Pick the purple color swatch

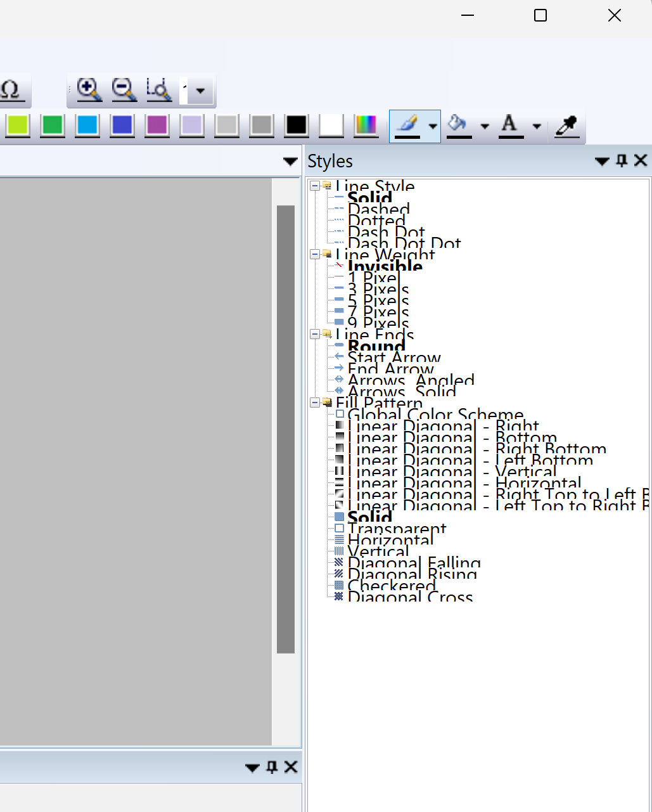click(x=157, y=126)
